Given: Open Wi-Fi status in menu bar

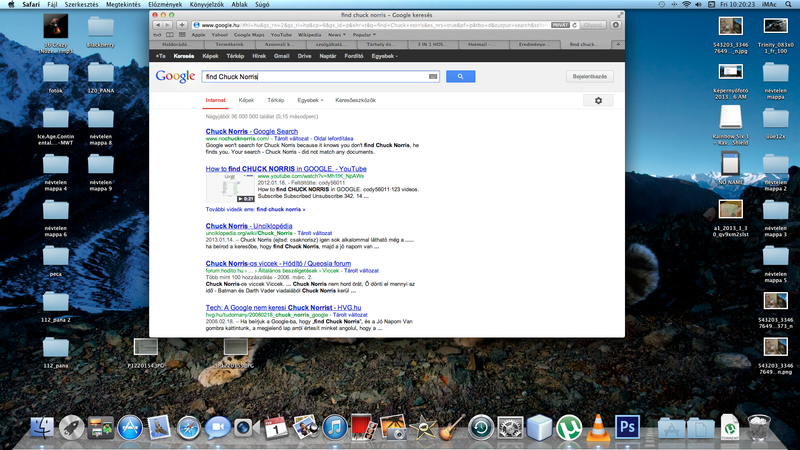Looking at the screenshot, I should (x=686, y=4).
